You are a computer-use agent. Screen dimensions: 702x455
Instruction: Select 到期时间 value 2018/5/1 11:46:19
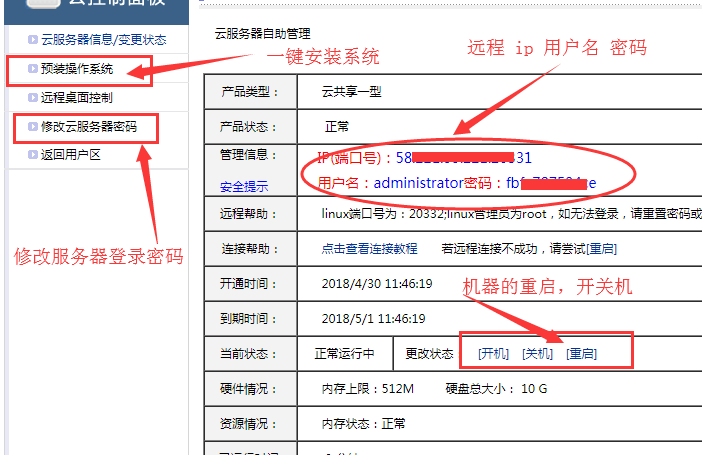click(x=373, y=318)
